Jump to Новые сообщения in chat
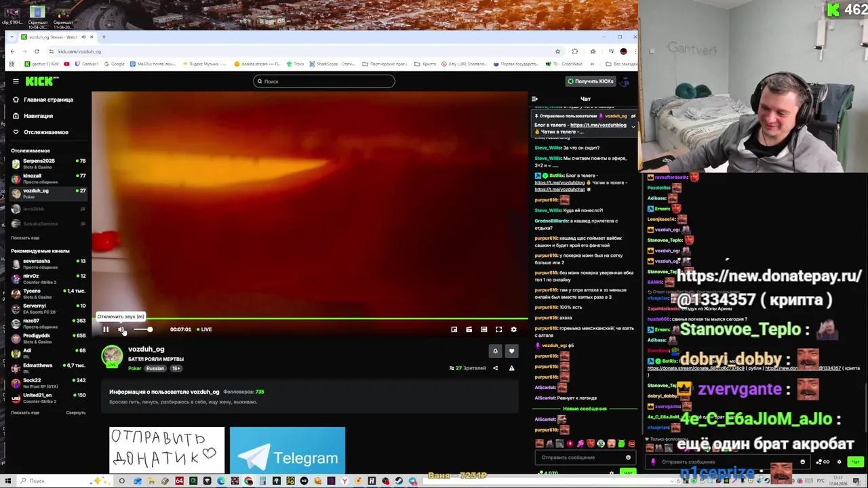 tap(585, 409)
